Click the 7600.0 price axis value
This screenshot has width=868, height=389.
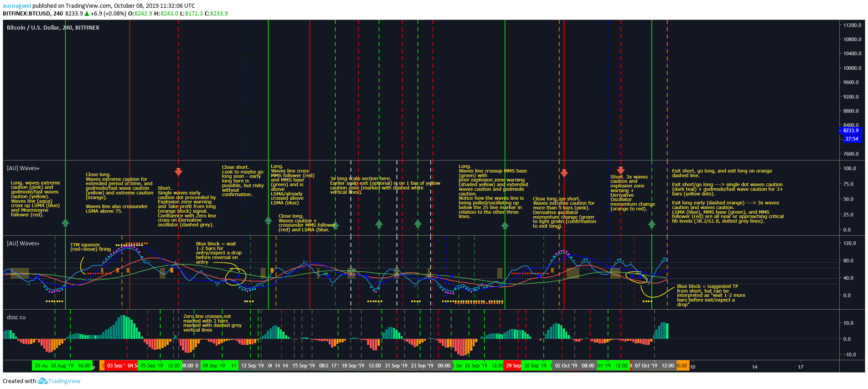851,154
